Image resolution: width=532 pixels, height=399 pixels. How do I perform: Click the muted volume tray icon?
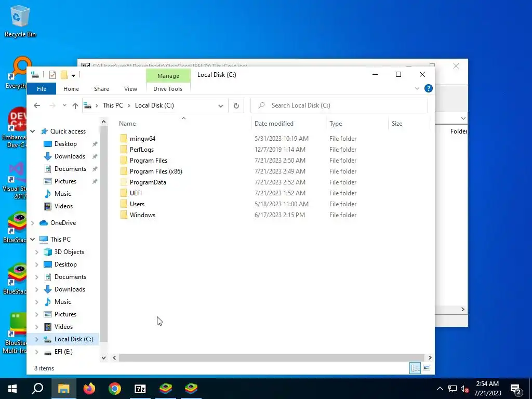[464, 389]
